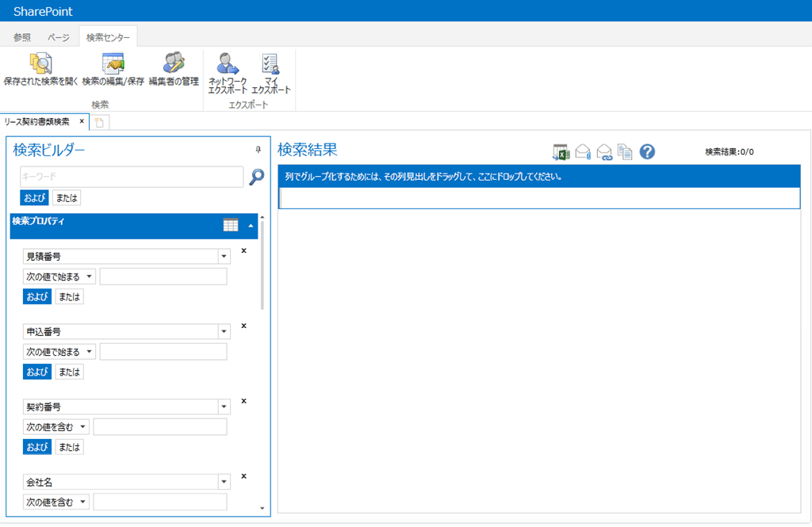
Task: Switch to the ページ ribbon tab
Action: pos(58,37)
